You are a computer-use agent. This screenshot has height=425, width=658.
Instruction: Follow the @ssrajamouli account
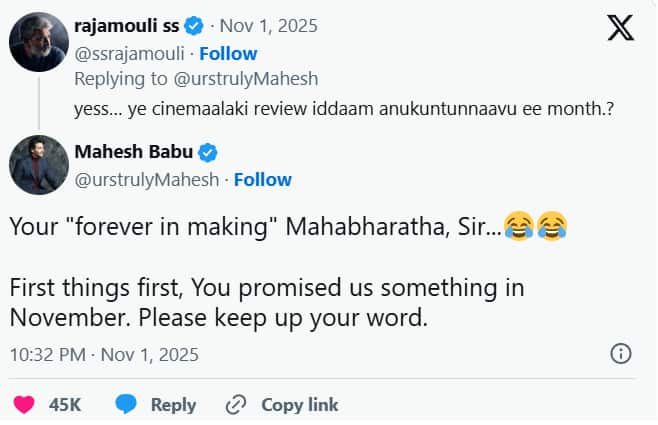pyautogui.click(x=228, y=53)
